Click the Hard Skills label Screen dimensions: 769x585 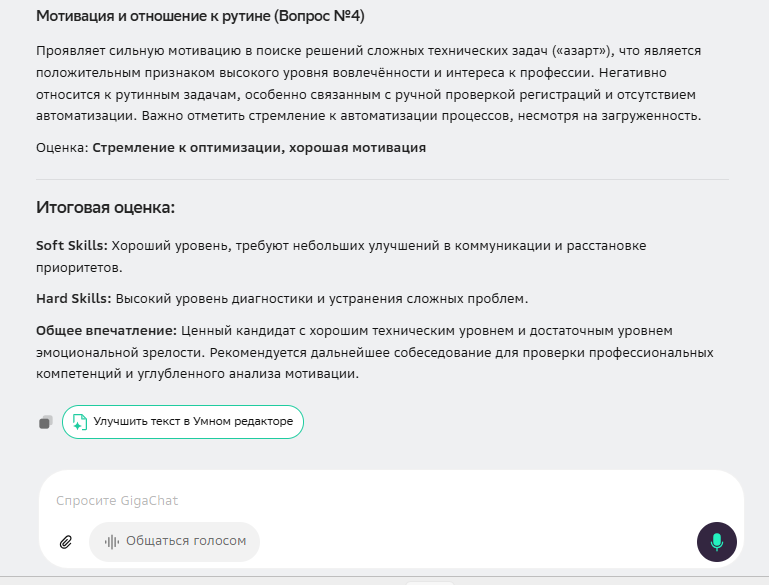72,298
